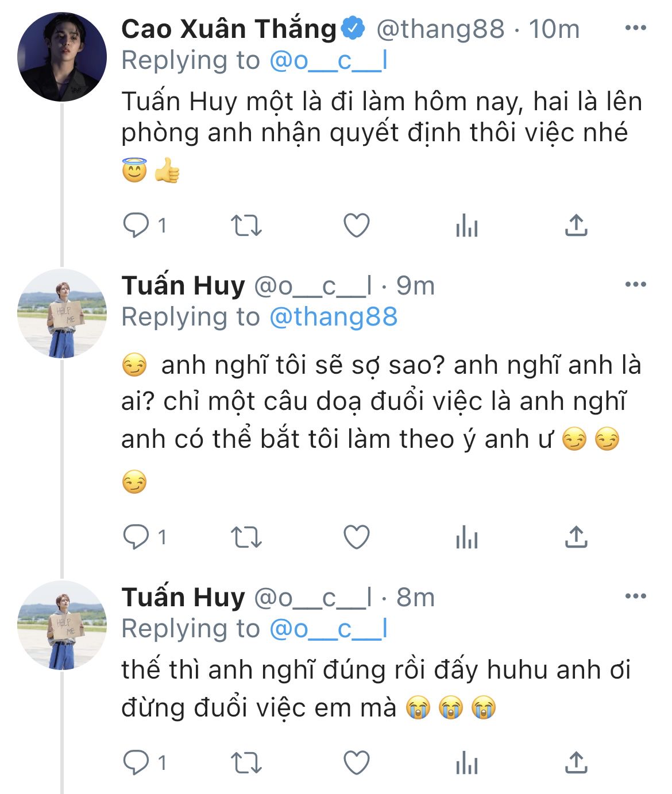View analytics for Cao Xuân Thắng's tweet
Image resolution: width=672 pixels, height=794 pixels.
466,227
